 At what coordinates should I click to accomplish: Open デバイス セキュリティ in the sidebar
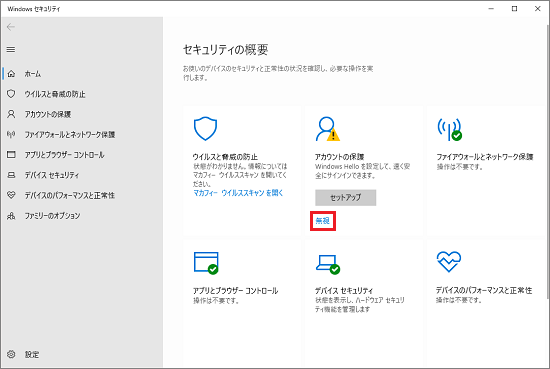click(52, 175)
